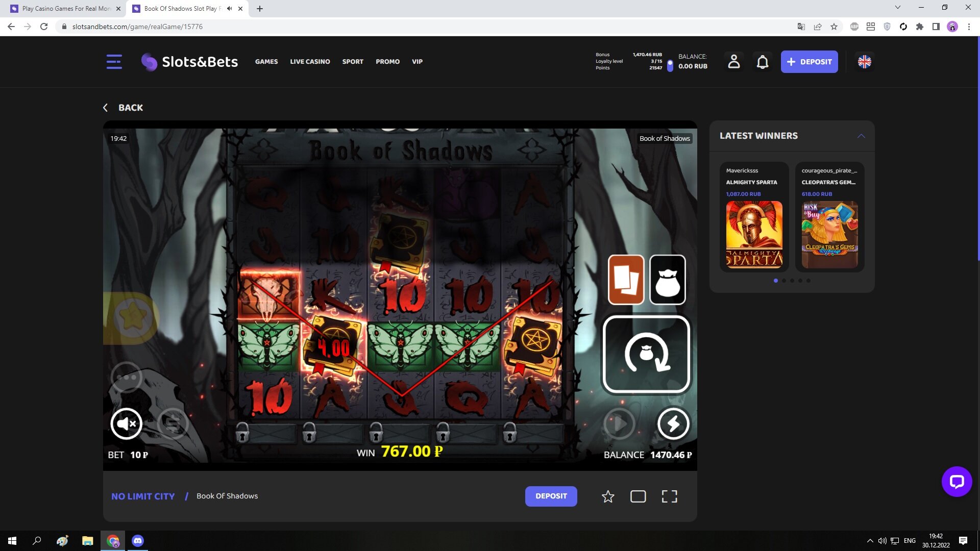The width and height of the screenshot is (980, 551).
Task: Open the bonus bag feature button
Action: pyautogui.click(x=668, y=280)
